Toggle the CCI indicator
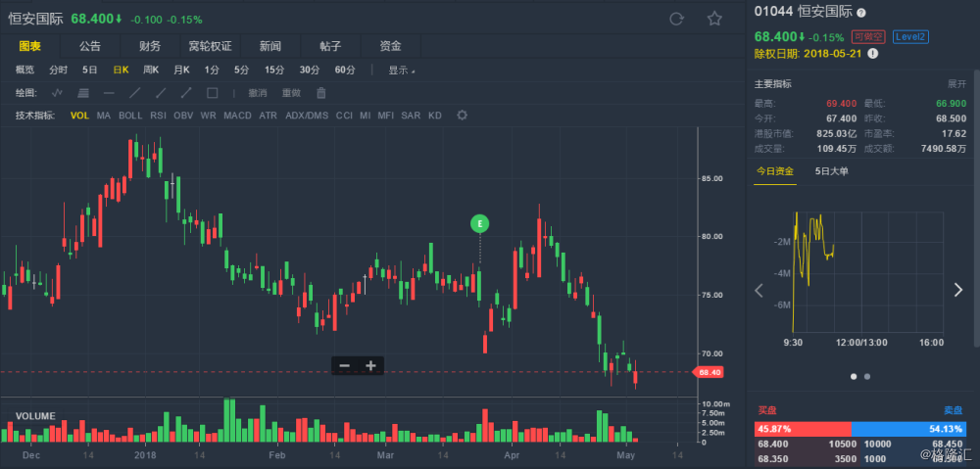 344,115
